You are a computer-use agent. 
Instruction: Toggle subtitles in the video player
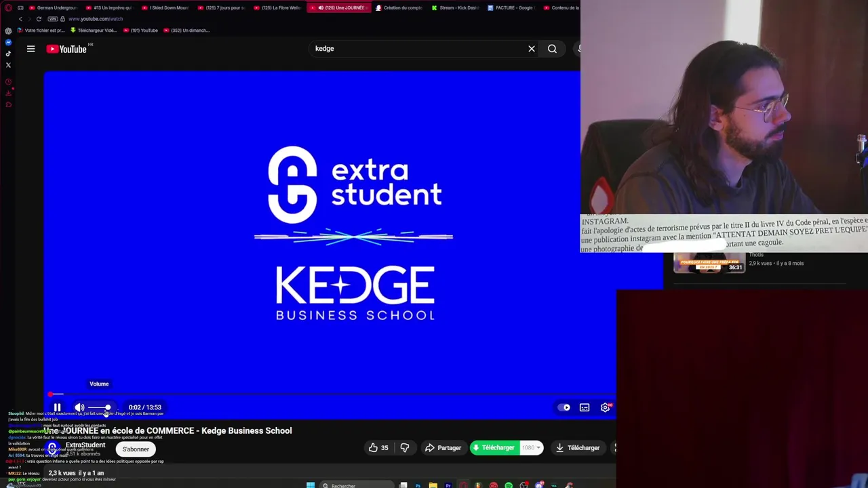(585, 407)
